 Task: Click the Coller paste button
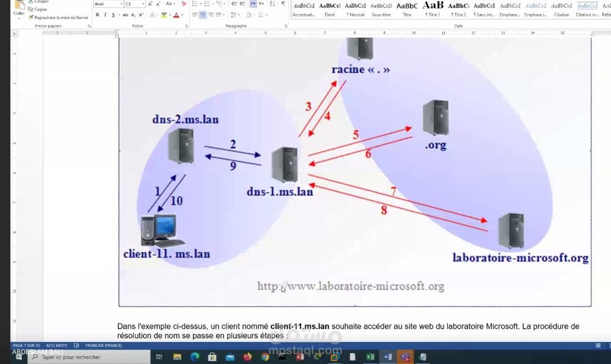point(19,9)
